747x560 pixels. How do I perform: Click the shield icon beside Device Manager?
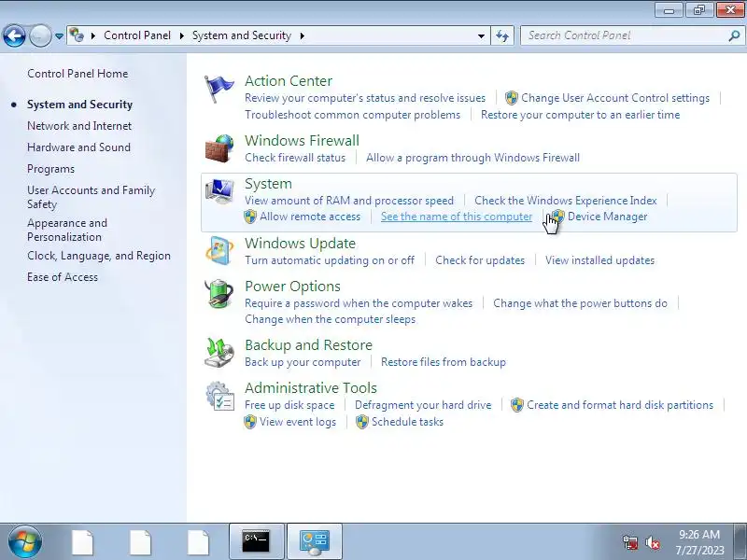click(557, 217)
